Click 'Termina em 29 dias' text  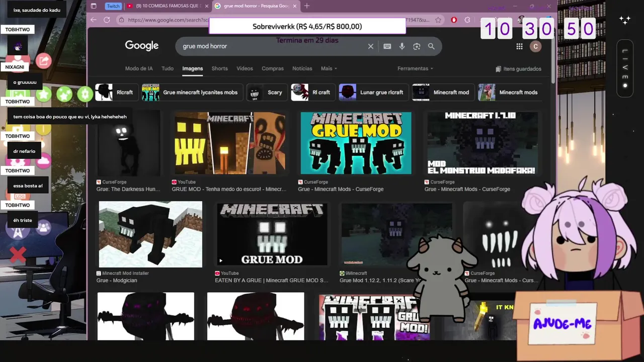pyautogui.click(x=307, y=40)
